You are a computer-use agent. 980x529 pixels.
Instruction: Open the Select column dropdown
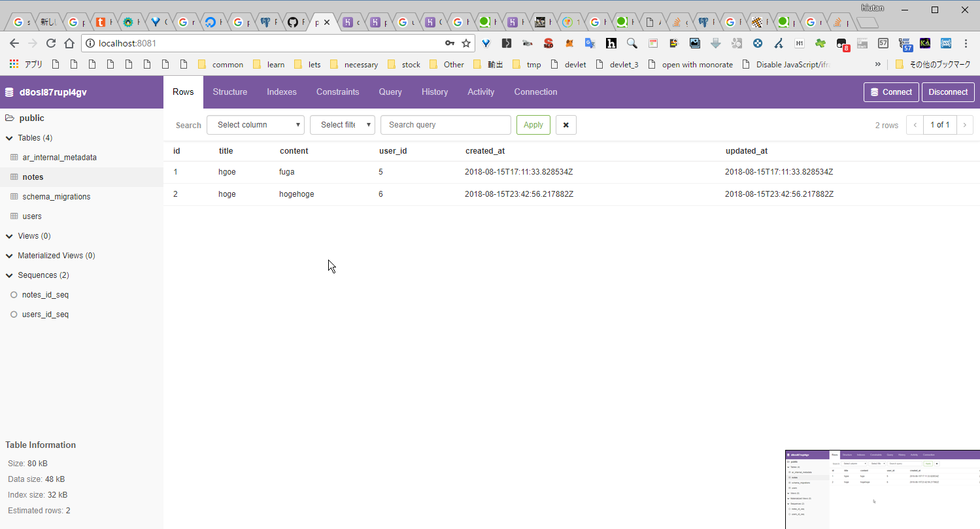[x=256, y=125]
